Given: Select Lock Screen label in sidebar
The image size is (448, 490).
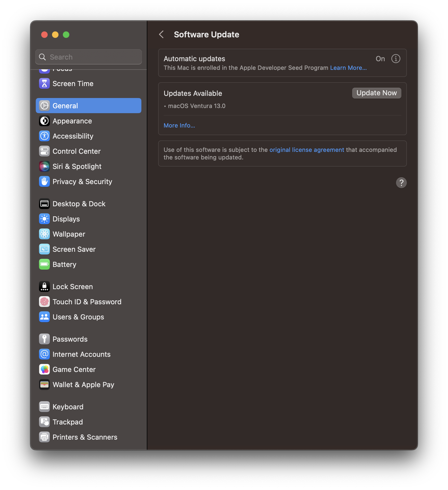Looking at the screenshot, I should point(73,287).
